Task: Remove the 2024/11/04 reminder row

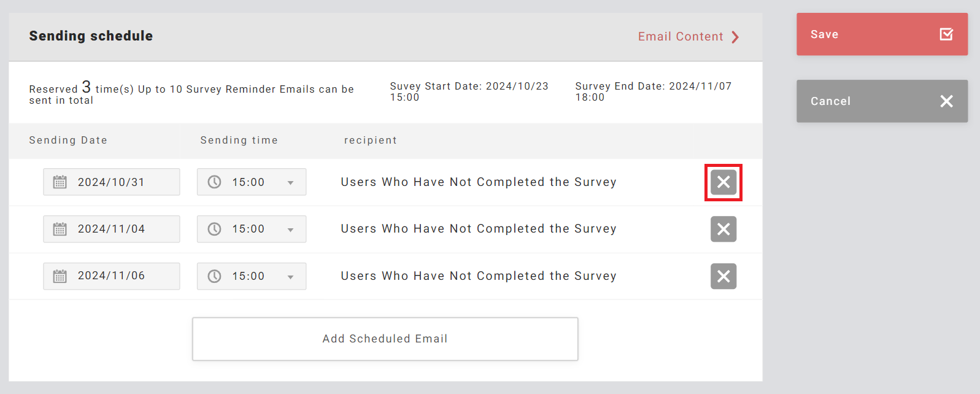Action: (x=723, y=229)
